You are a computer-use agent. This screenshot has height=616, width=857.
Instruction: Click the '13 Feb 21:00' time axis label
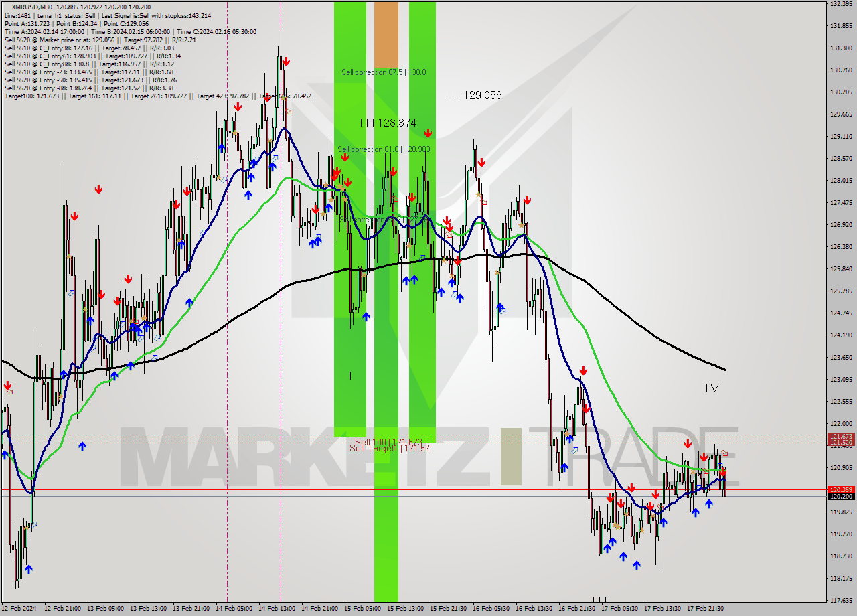(191, 609)
